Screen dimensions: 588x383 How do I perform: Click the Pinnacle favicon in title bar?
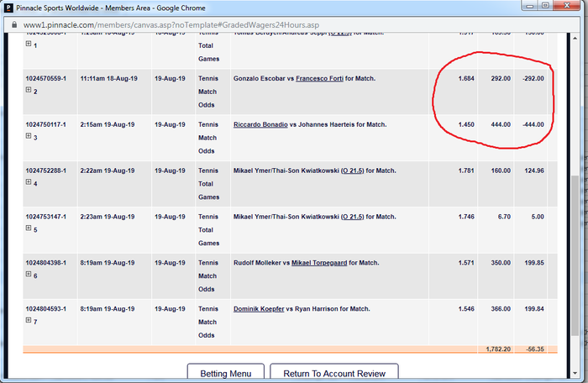pyautogui.click(x=8, y=8)
